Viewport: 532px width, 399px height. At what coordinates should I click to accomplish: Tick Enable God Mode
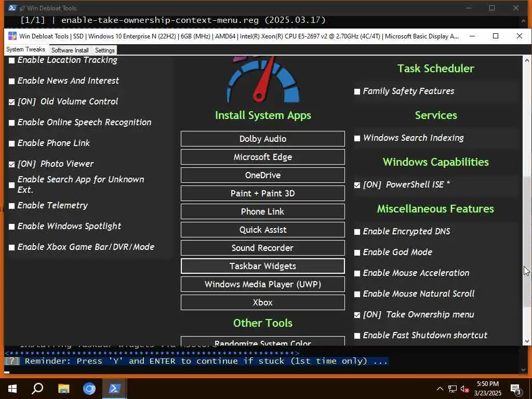pos(357,252)
